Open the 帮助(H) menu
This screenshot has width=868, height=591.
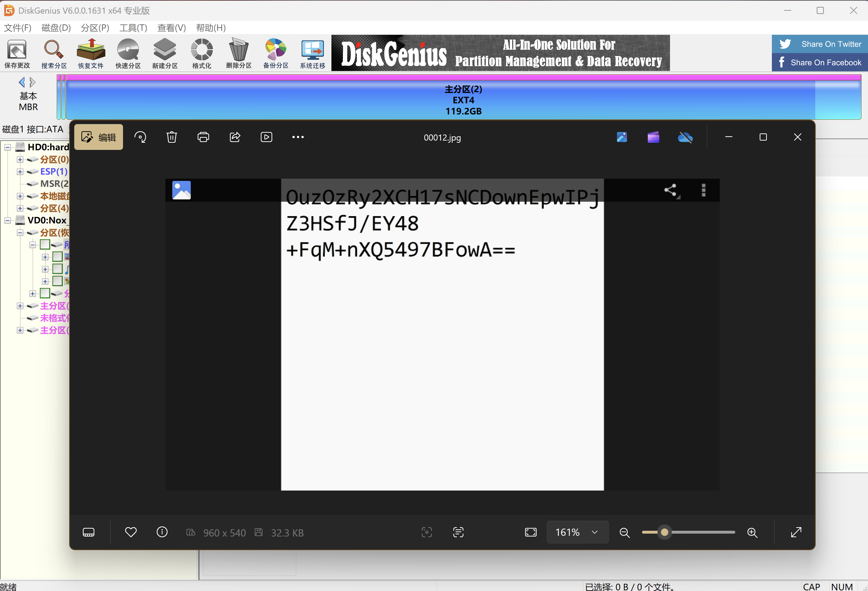click(211, 28)
